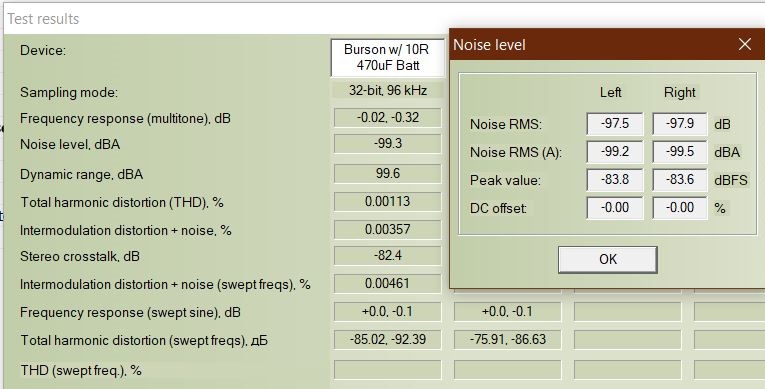The height and width of the screenshot is (389, 765).
Task: Click the Right Peak value field -83.6
Action: pyautogui.click(x=680, y=180)
